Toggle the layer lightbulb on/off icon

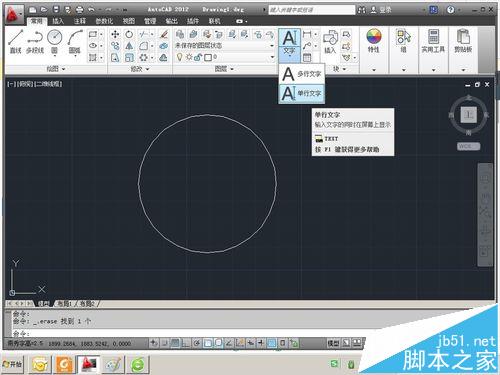pos(180,57)
